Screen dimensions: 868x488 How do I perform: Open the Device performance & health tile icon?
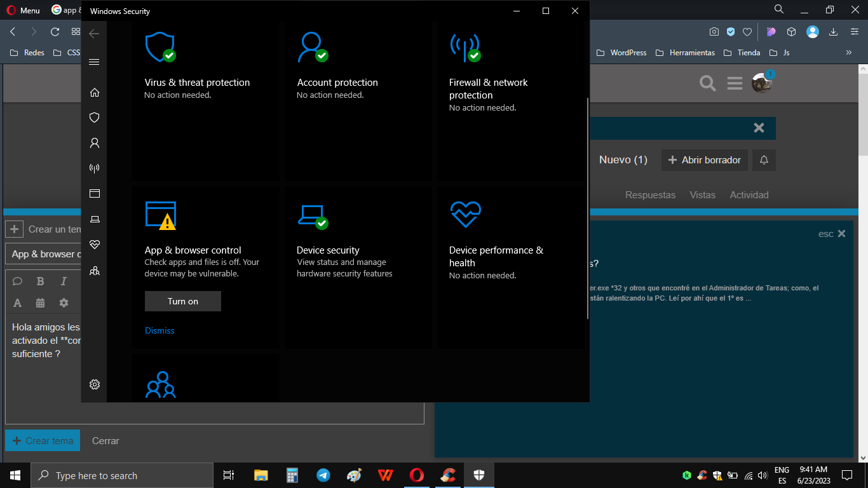pyautogui.click(x=465, y=215)
